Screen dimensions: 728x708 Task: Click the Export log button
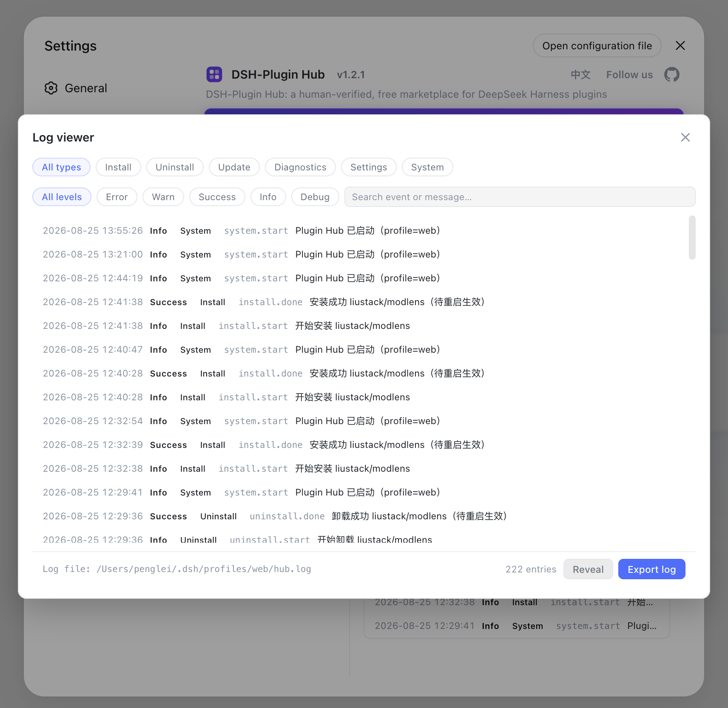coord(651,569)
